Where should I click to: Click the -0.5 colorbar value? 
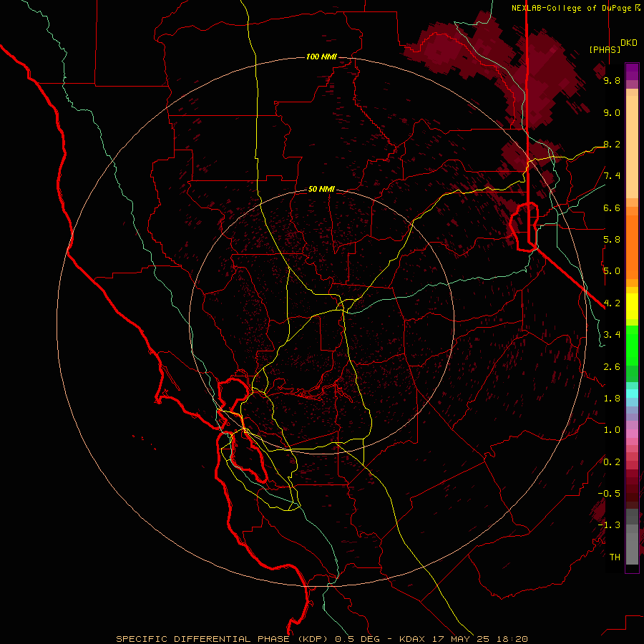point(609,494)
